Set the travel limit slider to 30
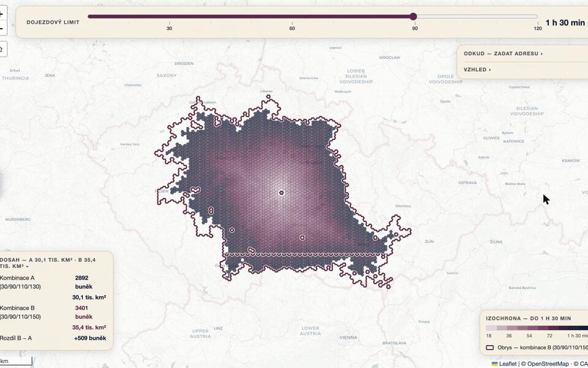The height and width of the screenshot is (368, 588). coord(169,17)
